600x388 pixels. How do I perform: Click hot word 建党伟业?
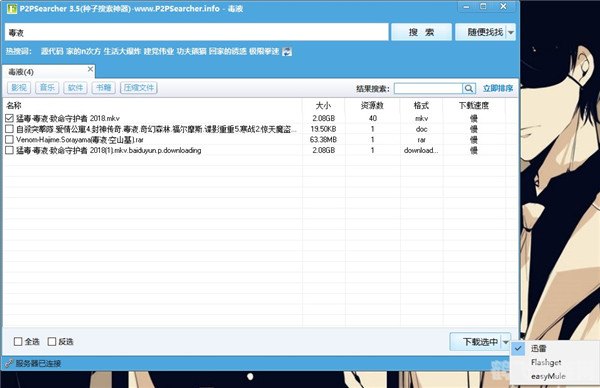(158, 52)
